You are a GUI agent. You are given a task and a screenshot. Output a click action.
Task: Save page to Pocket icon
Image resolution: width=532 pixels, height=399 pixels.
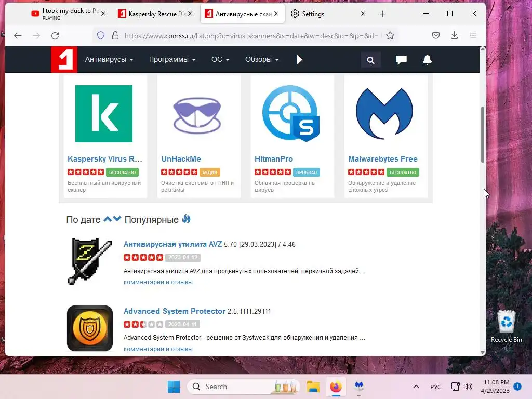(x=436, y=35)
